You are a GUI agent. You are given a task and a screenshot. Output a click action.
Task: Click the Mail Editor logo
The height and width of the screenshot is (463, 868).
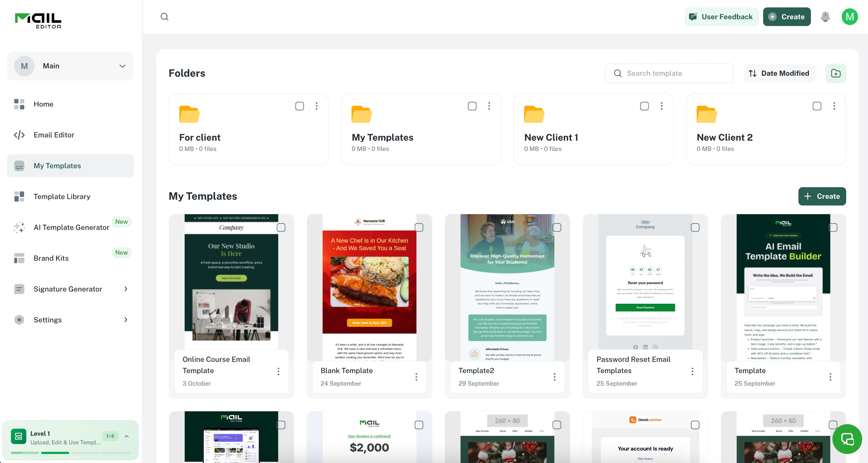pos(38,21)
